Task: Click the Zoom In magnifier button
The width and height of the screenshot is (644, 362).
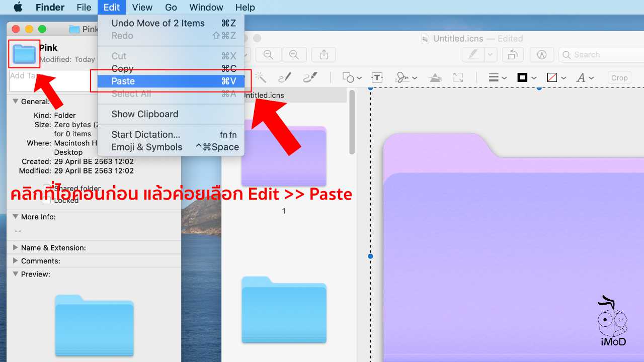Action: coord(294,55)
